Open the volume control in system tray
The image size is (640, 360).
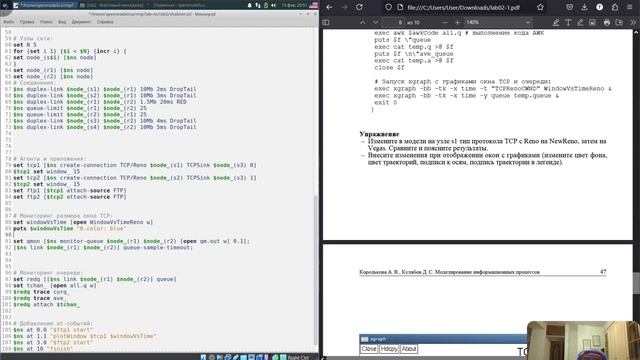coord(273,5)
